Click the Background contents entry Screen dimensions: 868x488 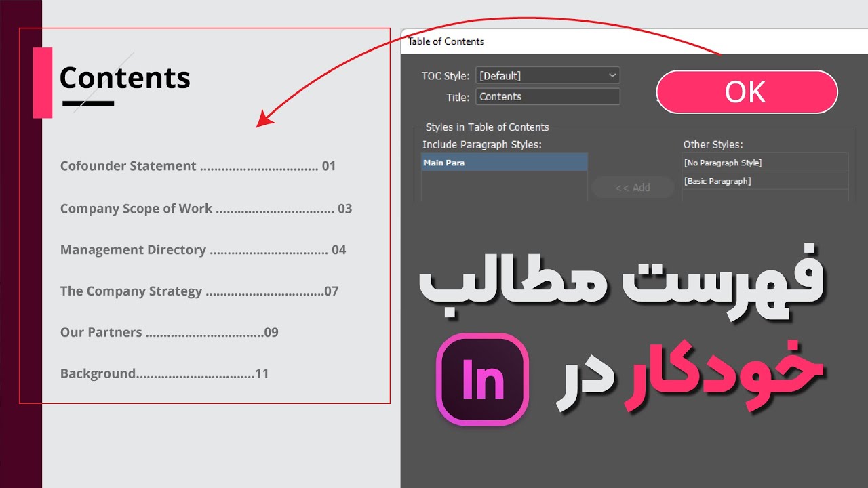[165, 373]
